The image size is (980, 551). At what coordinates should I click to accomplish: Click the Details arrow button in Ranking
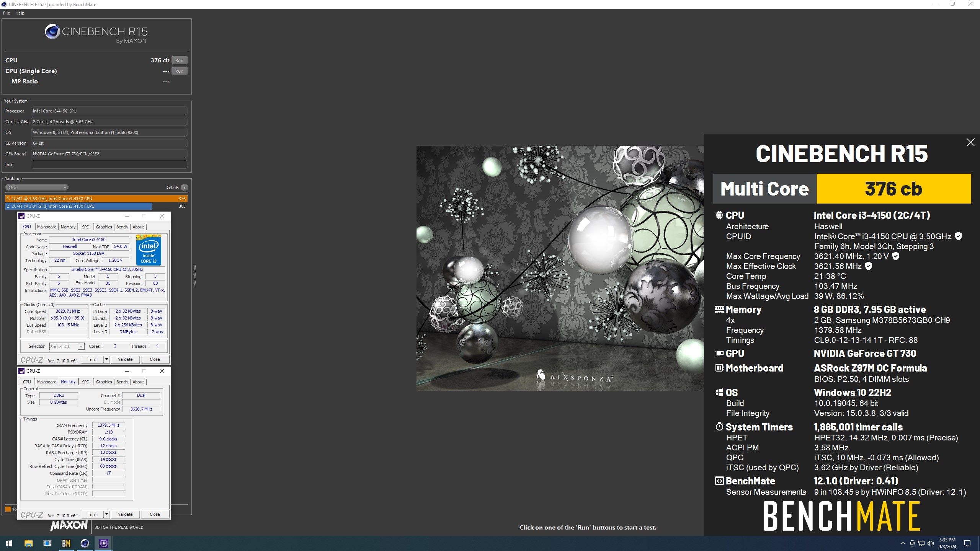click(185, 187)
